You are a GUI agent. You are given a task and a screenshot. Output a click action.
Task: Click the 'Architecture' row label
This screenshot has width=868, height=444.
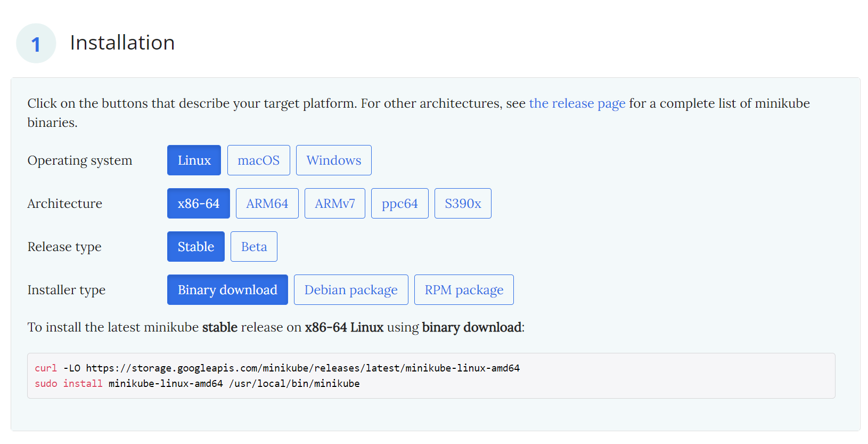(64, 204)
